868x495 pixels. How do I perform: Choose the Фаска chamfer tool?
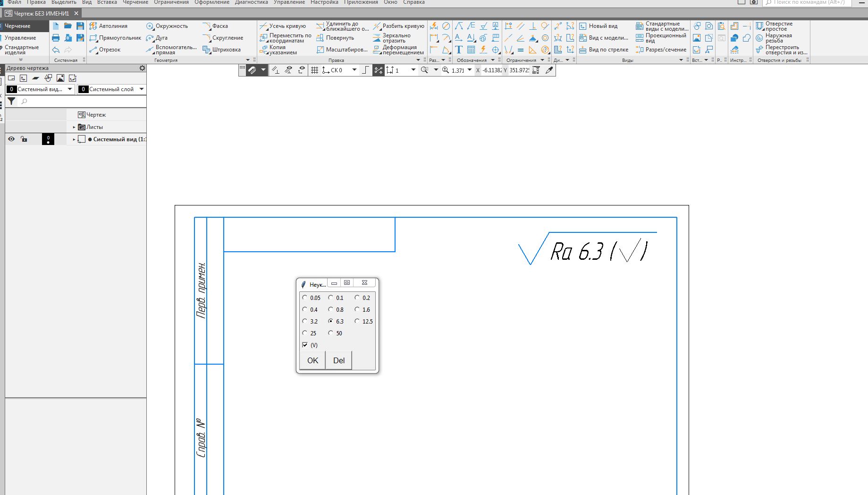coord(215,26)
